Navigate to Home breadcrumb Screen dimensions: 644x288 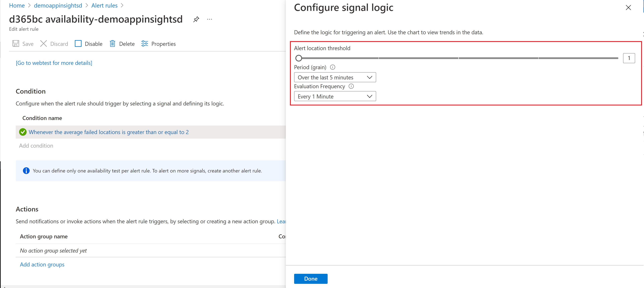click(x=17, y=6)
